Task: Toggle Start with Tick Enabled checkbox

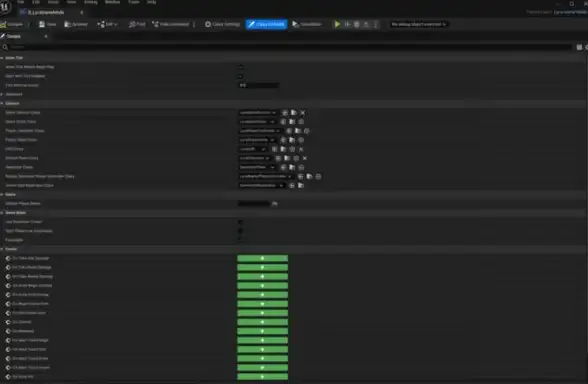Action: 241,76
